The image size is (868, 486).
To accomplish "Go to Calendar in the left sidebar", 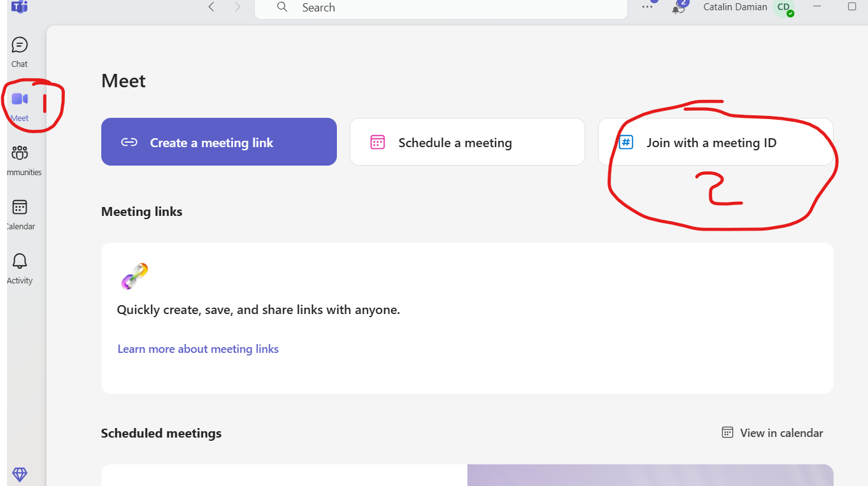I will (x=20, y=213).
